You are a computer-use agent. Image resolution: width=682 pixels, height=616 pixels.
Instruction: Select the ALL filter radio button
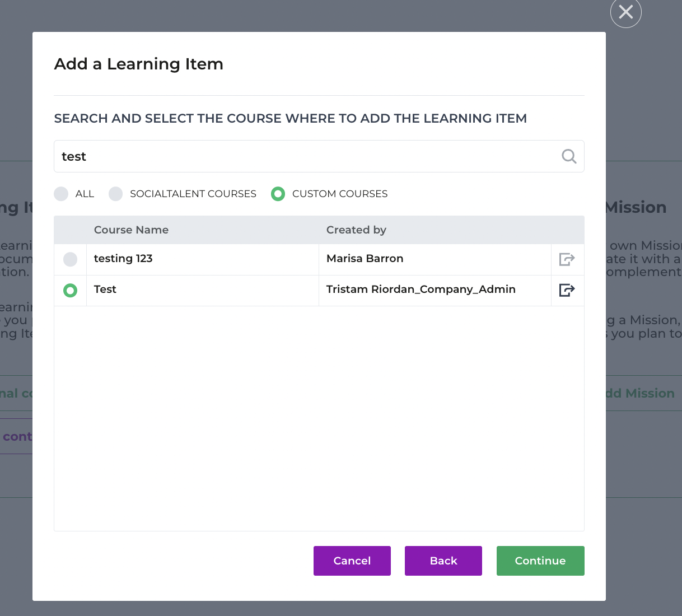61,194
